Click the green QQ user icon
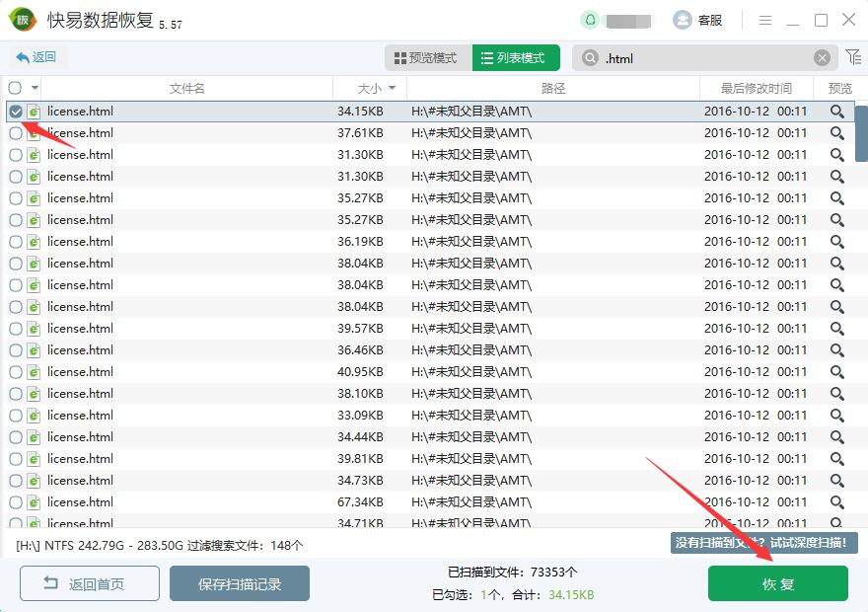 (x=590, y=20)
